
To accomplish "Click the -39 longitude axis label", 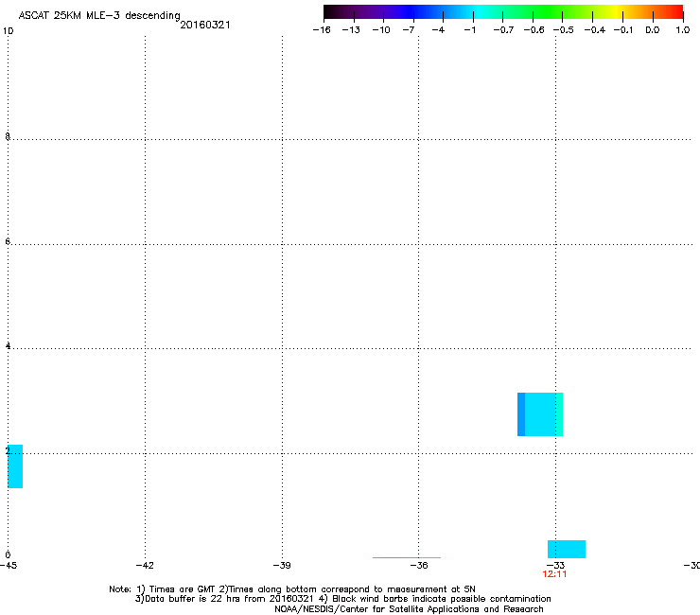I will tap(282, 566).
